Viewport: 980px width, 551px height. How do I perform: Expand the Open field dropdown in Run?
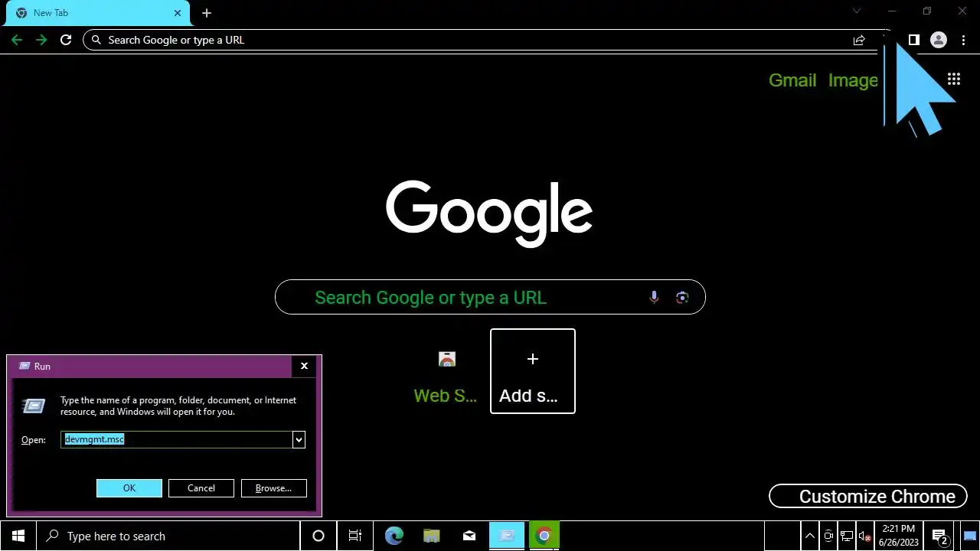[x=299, y=439]
